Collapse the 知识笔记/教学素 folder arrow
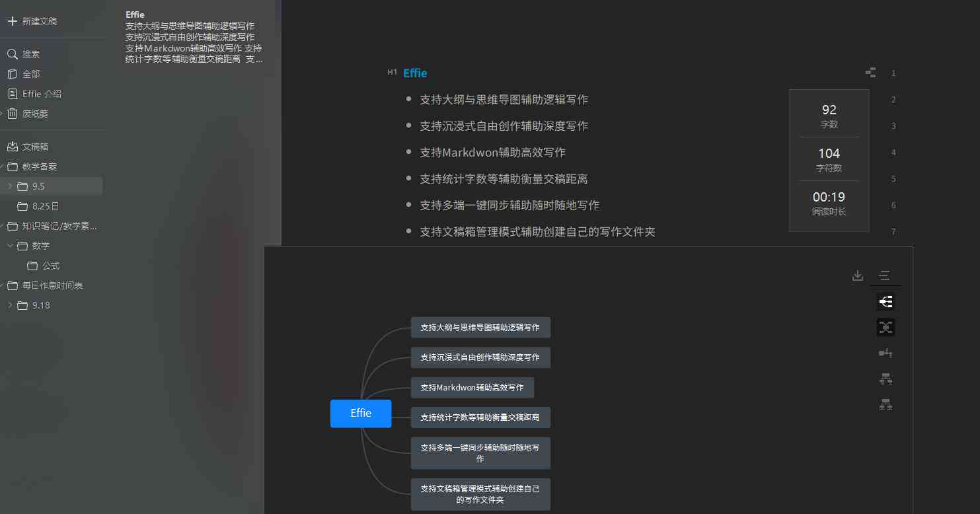The image size is (980, 514). click(2, 226)
